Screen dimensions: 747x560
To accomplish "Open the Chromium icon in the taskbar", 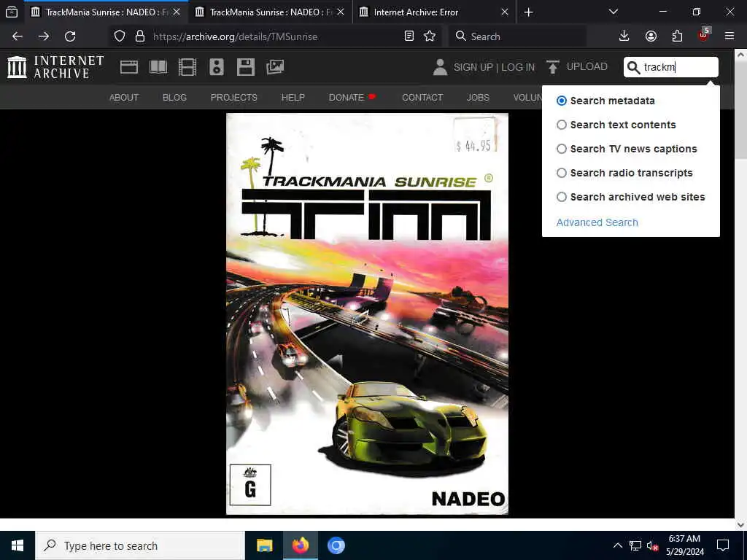I will coord(336,545).
